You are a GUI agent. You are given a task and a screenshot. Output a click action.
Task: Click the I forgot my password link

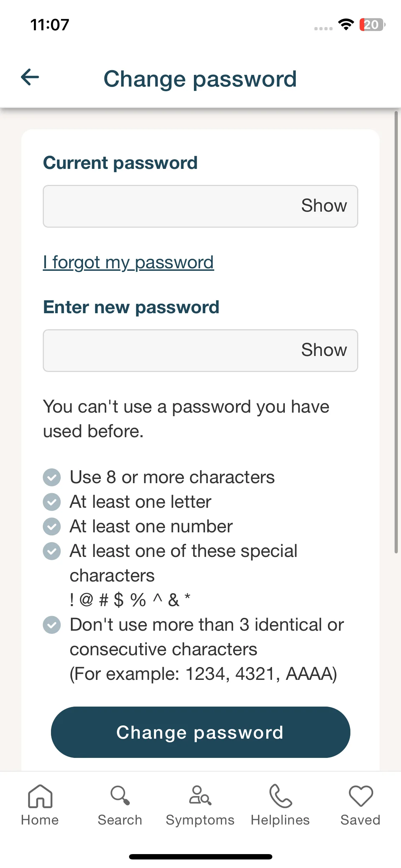[128, 263]
